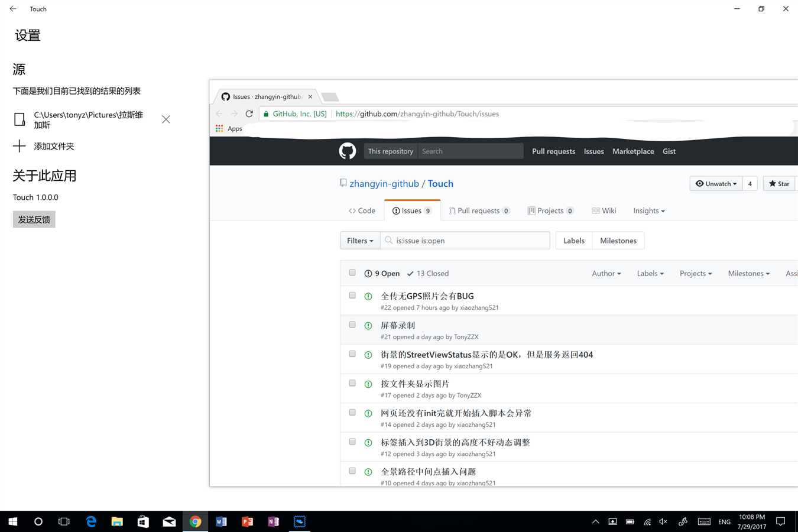The width and height of the screenshot is (798, 532).
Task: Open Marketplace in GitHub header
Action: tap(633, 151)
